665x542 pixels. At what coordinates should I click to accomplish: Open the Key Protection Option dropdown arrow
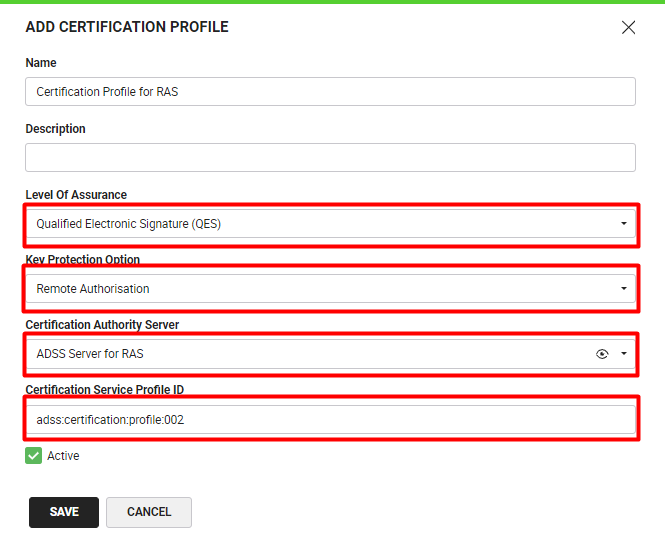[x=624, y=289]
